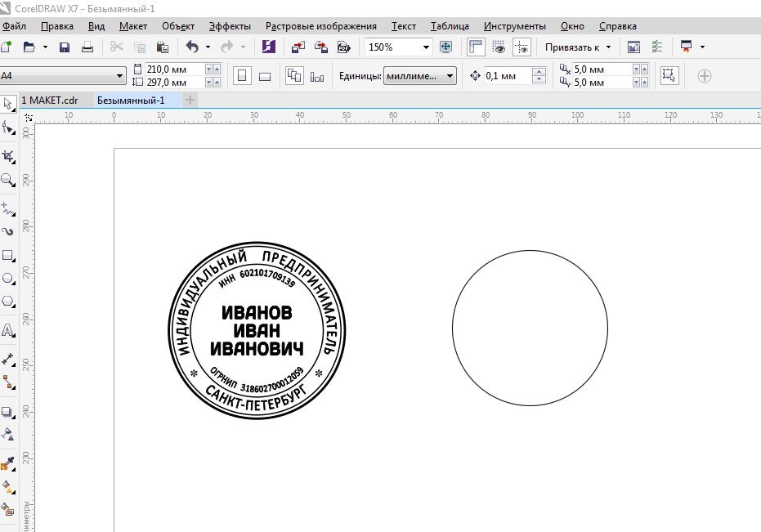
Task: Expand the undo history arrow
Action: 208,47
